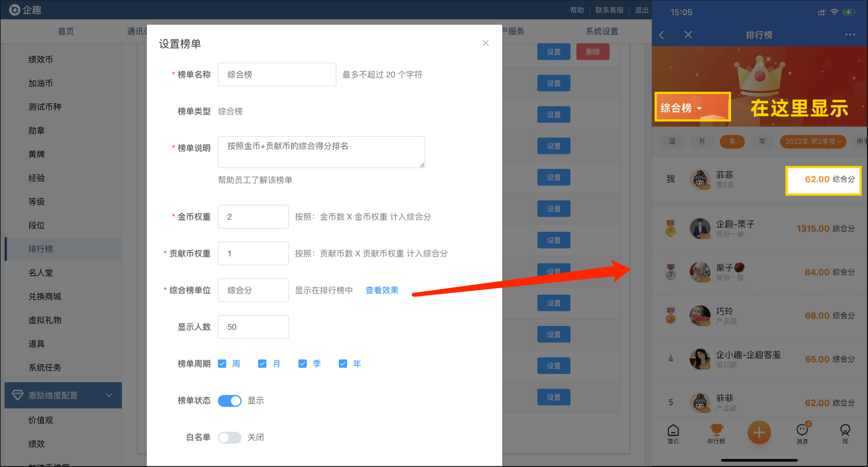Open the three-dot menu in phone header
868x467 pixels.
tap(850, 35)
